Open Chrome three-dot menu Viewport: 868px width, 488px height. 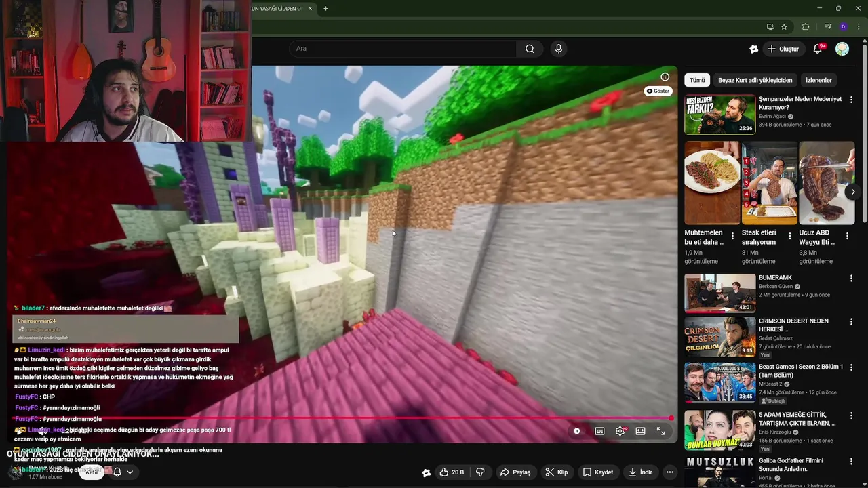coord(859,27)
